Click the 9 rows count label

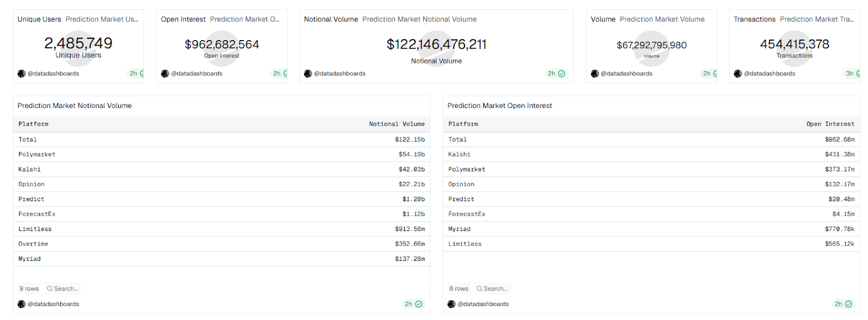pyautogui.click(x=29, y=289)
